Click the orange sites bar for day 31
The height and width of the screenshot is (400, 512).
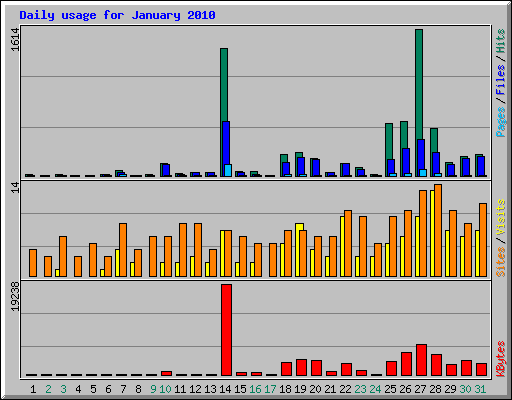point(483,240)
